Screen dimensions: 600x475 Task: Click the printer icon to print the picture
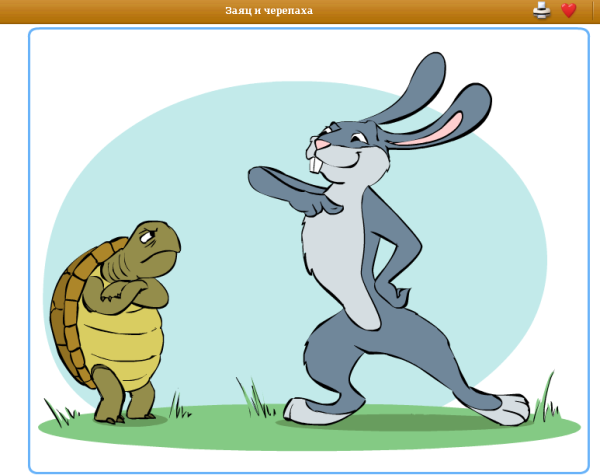[541, 10]
